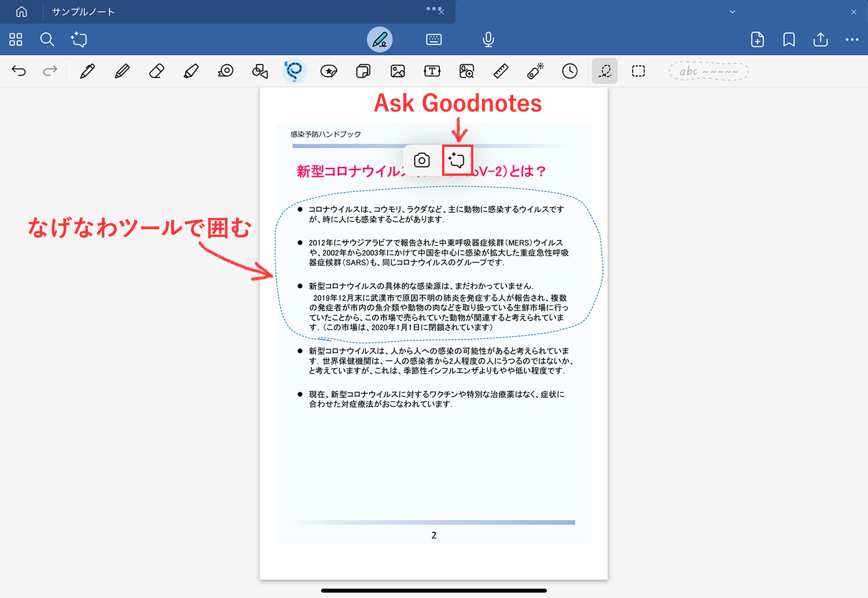Select the Highlighter tool
This screenshot has height=598, width=868.
pos(191,71)
